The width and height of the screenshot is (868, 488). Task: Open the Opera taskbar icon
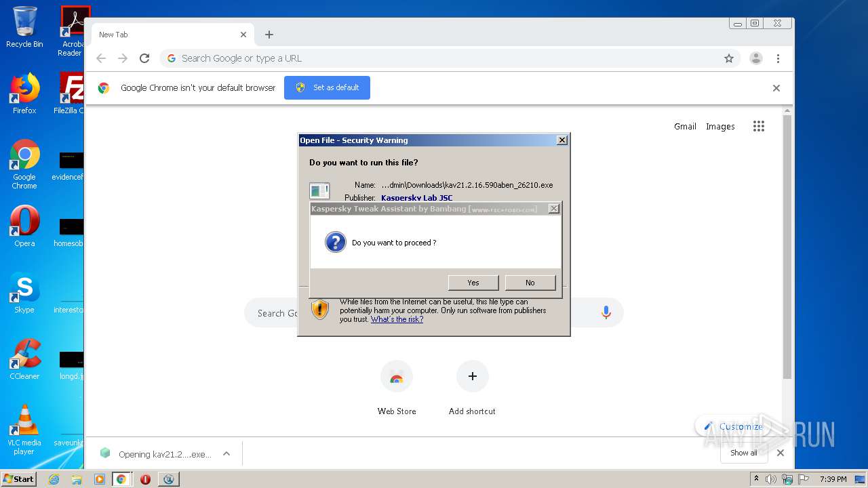click(x=145, y=479)
